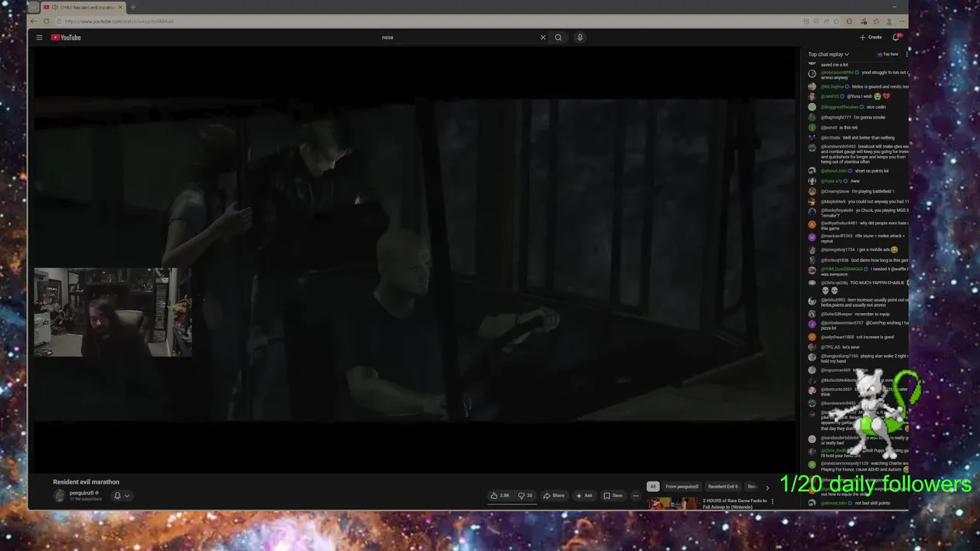This screenshot has height=551, width=980.
Task: Open a new browser tab
Action: (x=132, y=7)
